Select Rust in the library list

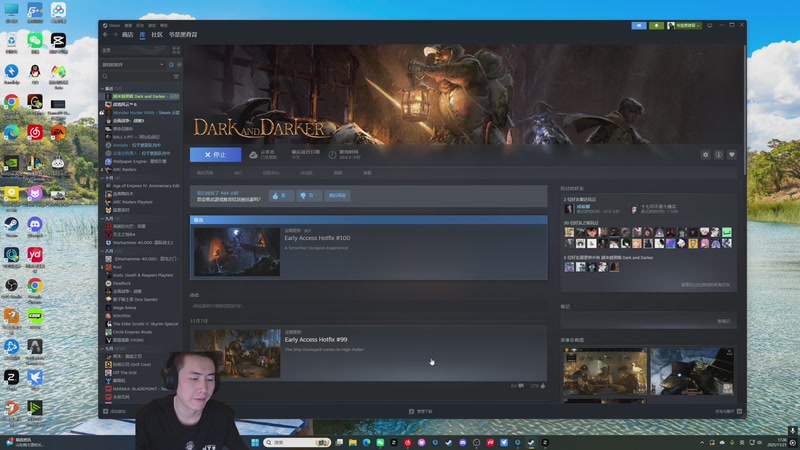pyautogui.click(x=142, y=267)
